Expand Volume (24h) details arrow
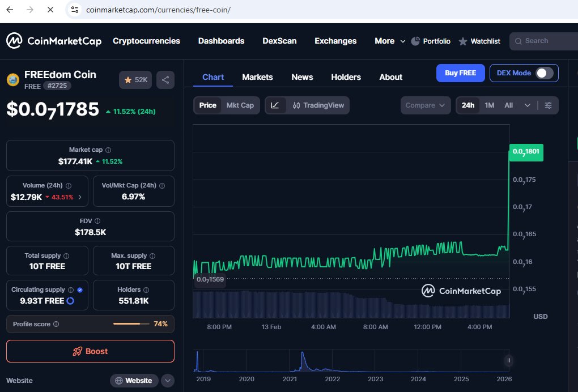Screen dimensions: 578x392 coord(80,197)
